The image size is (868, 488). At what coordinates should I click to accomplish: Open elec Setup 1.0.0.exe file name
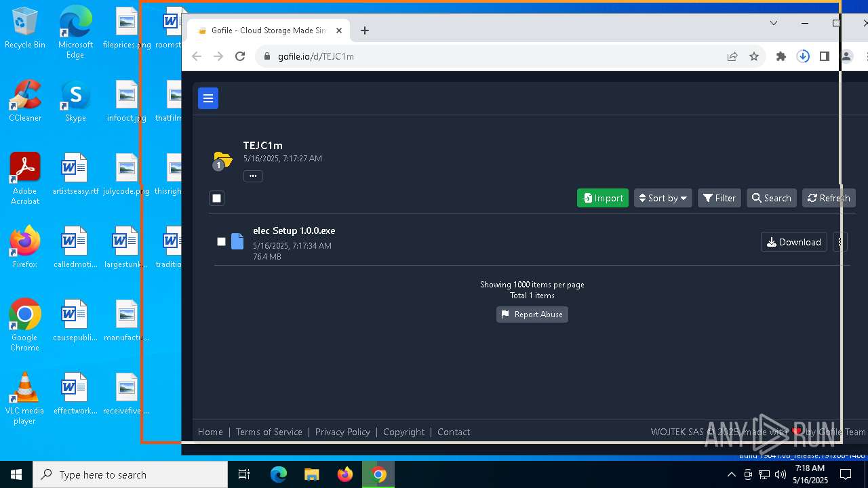[294, 230]
